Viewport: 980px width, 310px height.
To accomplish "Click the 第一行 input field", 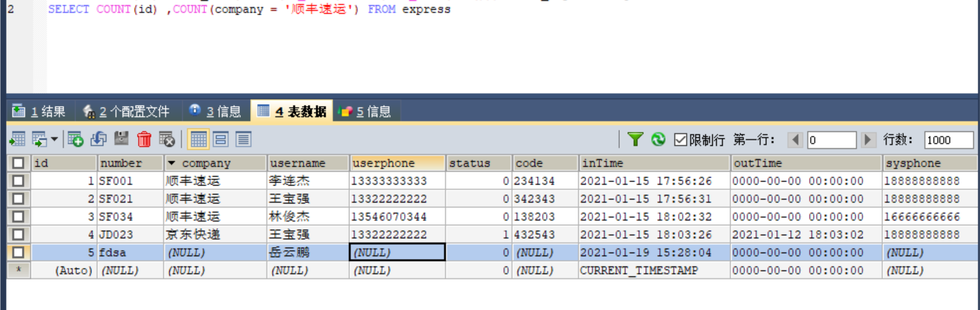I will (x=832, y=140).
